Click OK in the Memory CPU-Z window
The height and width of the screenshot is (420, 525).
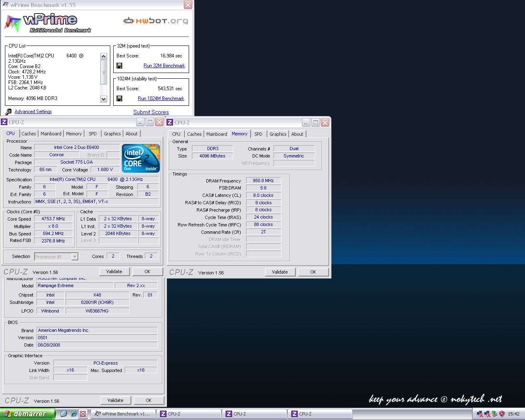tap(313, 272)
